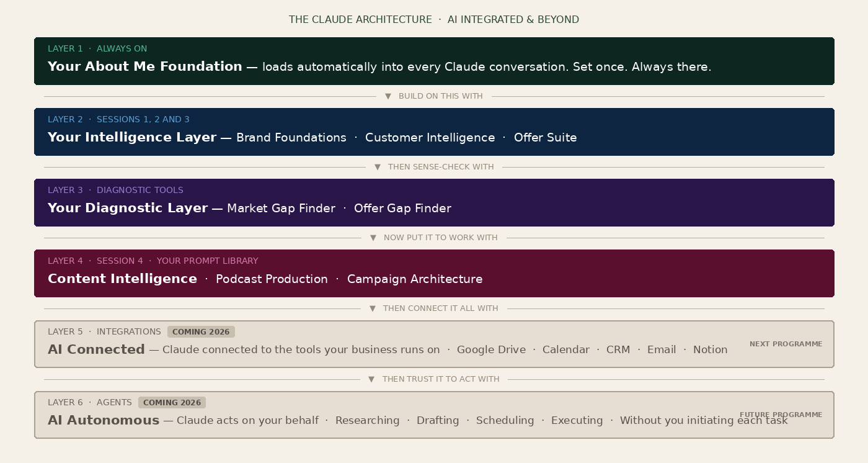
Task: Click "Claude connected to the tools your business runs on"
Action: tap(301, 350)
